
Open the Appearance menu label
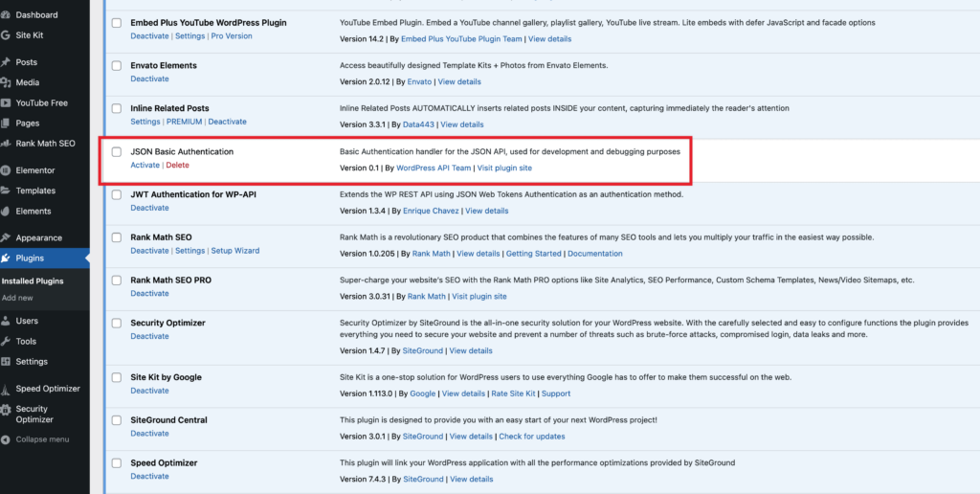point(38,238)
